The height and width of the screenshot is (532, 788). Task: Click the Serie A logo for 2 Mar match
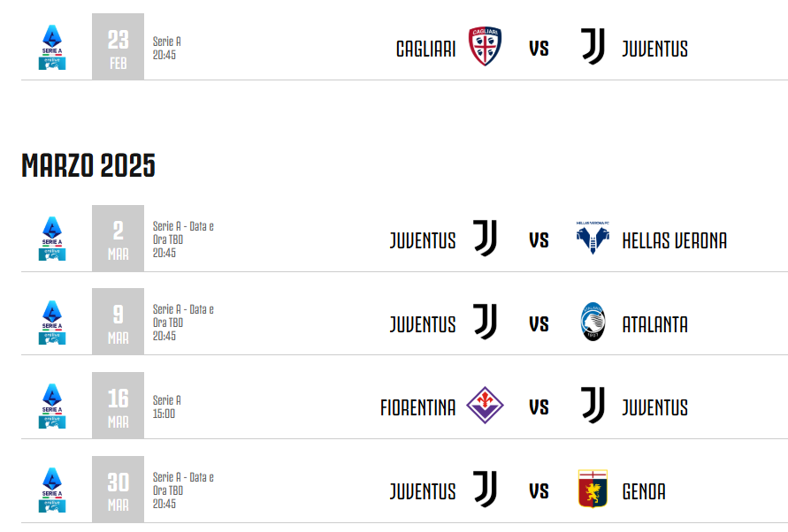[x=52, y=239]
